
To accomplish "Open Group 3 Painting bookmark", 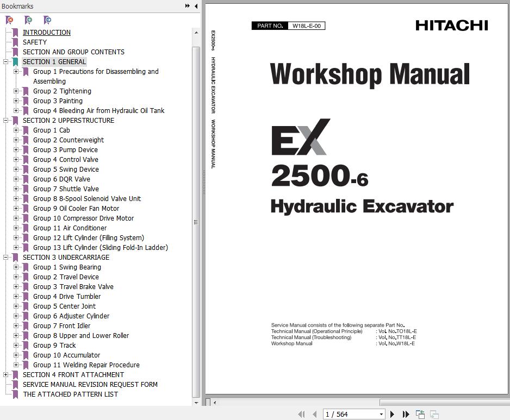I will (x=58, y=101).
